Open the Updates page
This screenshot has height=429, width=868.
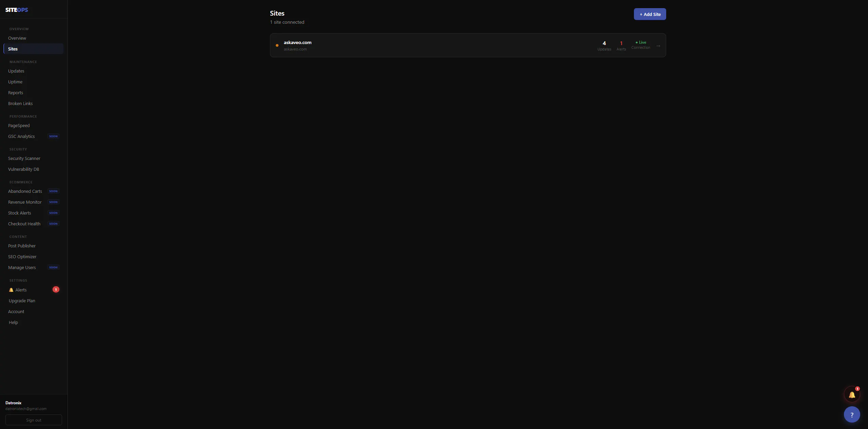point(33,71)
